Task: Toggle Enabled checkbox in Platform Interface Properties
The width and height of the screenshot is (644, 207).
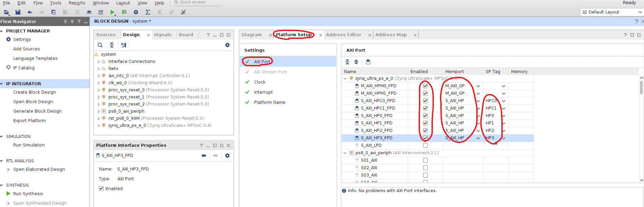Action: point(101,188)
